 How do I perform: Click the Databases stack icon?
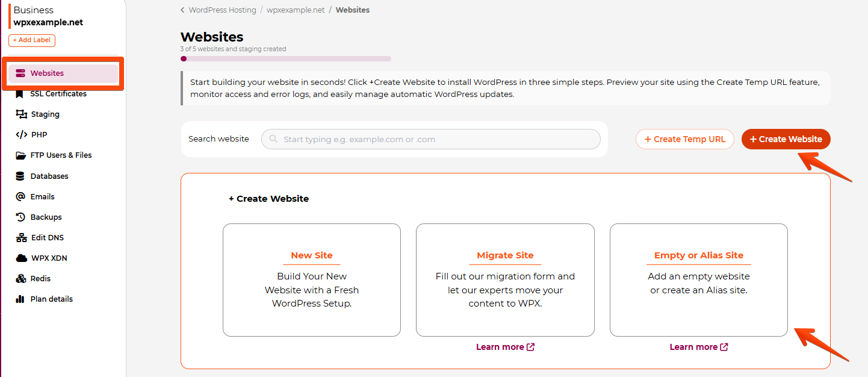click(21, 176)
